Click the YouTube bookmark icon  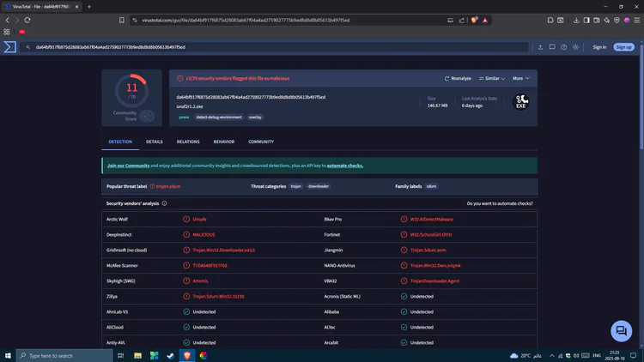[22, 32]
